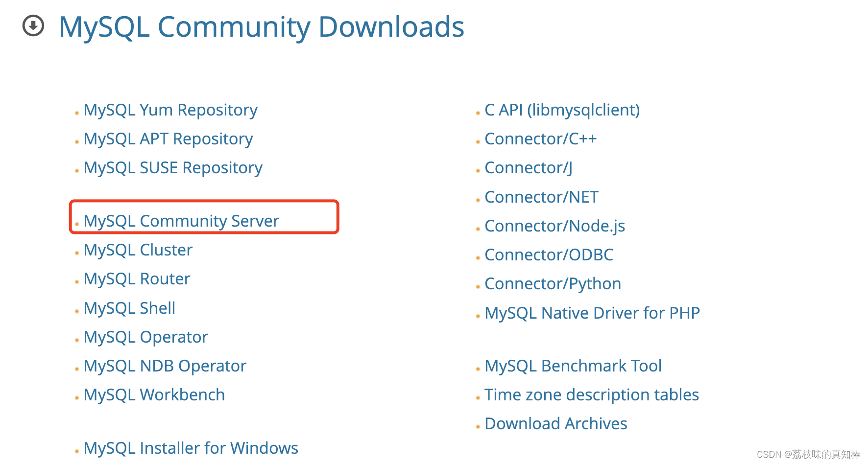
Task: Open Connector/ODBC download link
Action: [549, 255]
